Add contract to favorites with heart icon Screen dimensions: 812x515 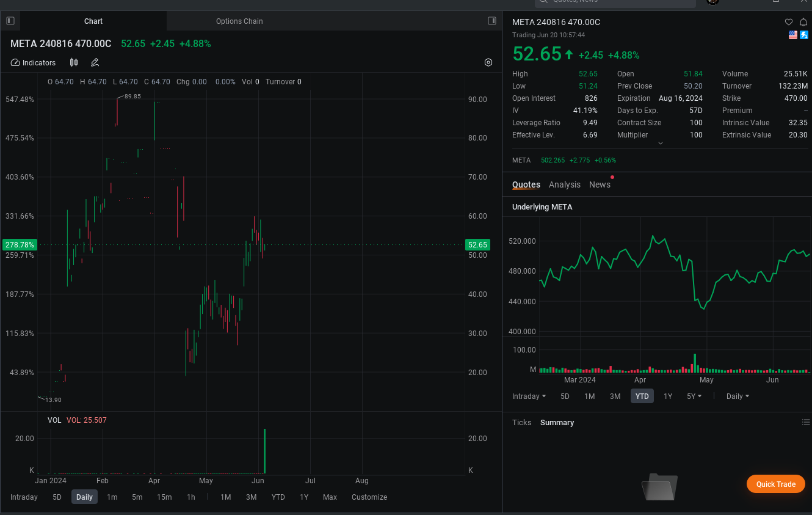click(x=789, y=22)
